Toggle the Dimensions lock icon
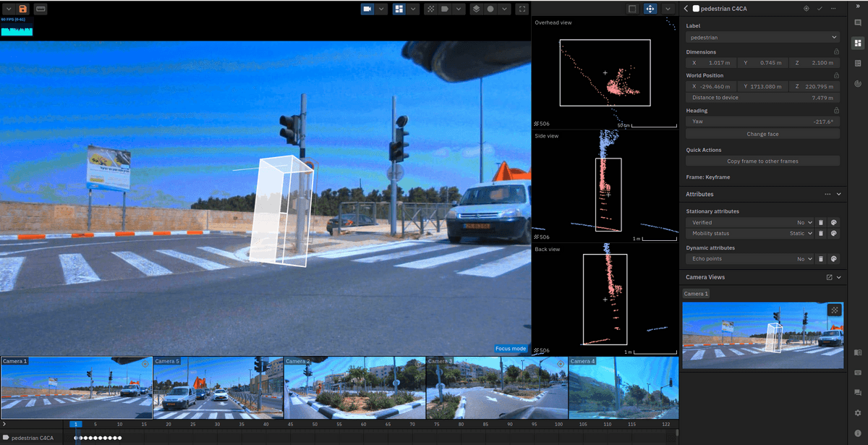The height and width of the screenshot is (445, 868). coord(836,52)
